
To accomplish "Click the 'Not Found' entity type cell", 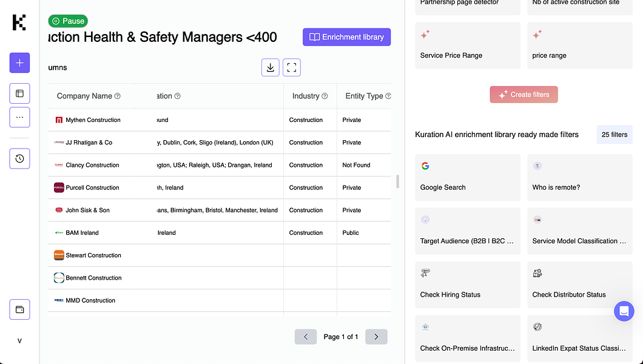I will pos(356,165).
